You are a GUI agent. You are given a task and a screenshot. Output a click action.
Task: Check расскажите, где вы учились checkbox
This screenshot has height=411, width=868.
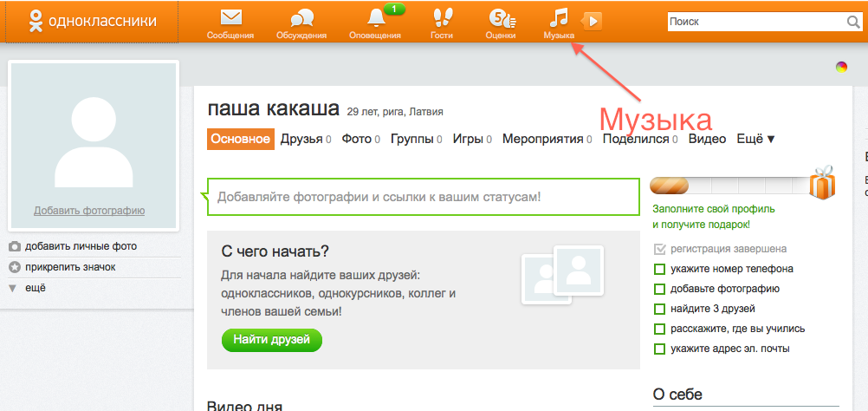coord(659,329)
